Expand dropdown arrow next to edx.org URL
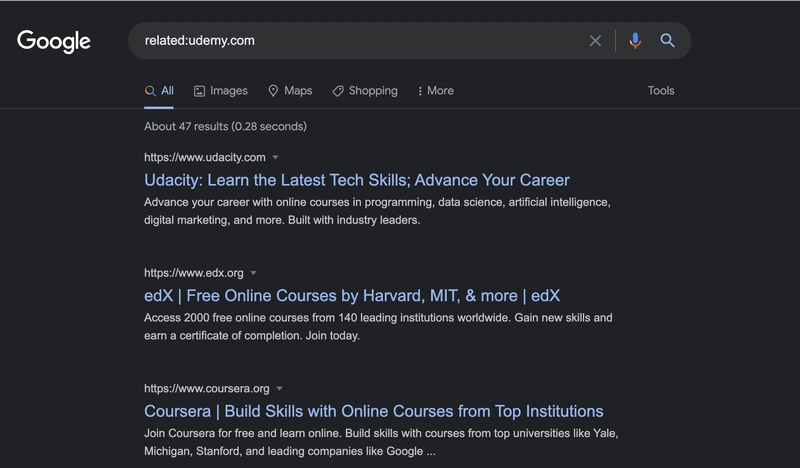The width and height of the screenshot is (800, 468). (x=254, y=273)
